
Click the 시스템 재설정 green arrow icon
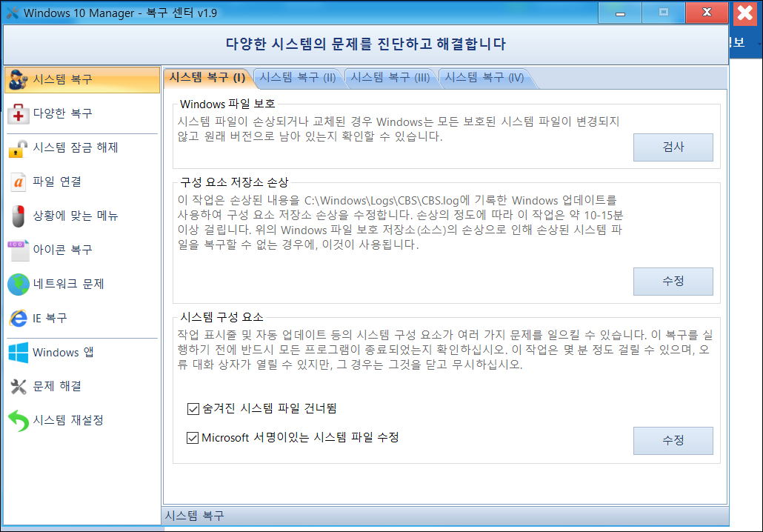(19, 421)
